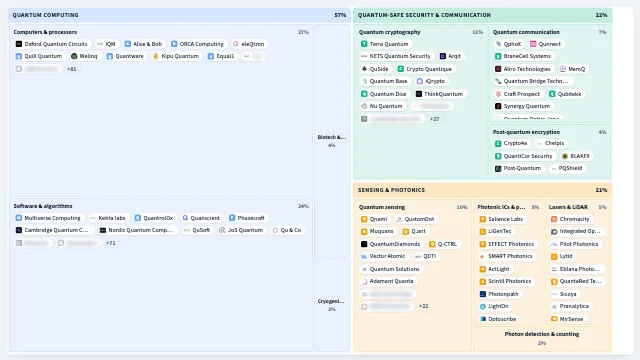Click the Nordic Quantum Comp... logo icon
The image size is (640, 360).
click(x=103, y=230)
